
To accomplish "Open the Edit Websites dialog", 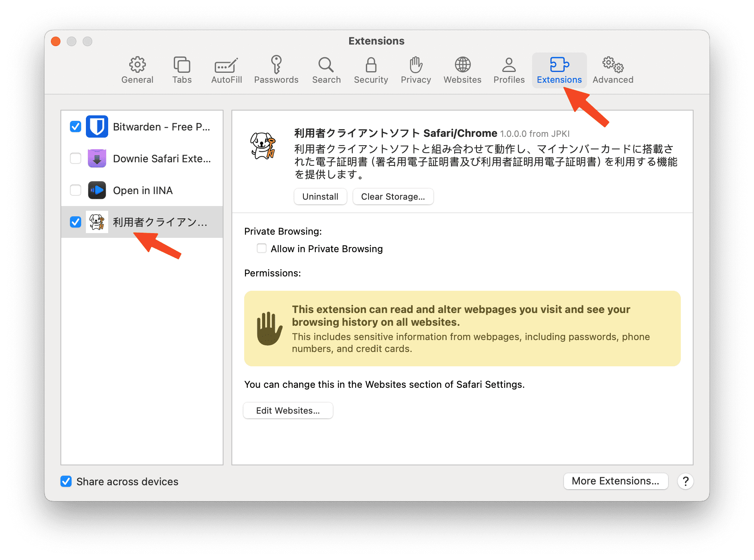I will [x=288, y=410].
